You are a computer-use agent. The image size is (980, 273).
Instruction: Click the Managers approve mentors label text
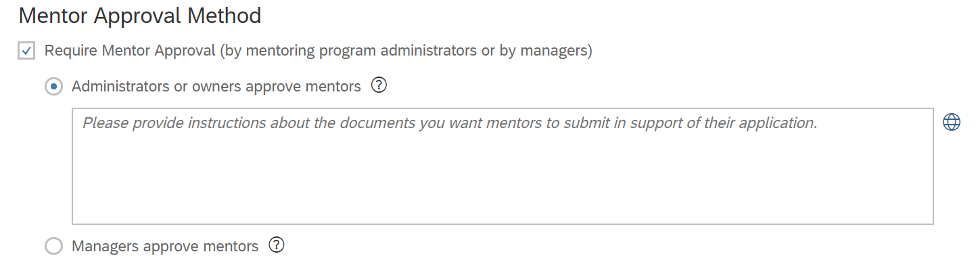tap(165, 246)
